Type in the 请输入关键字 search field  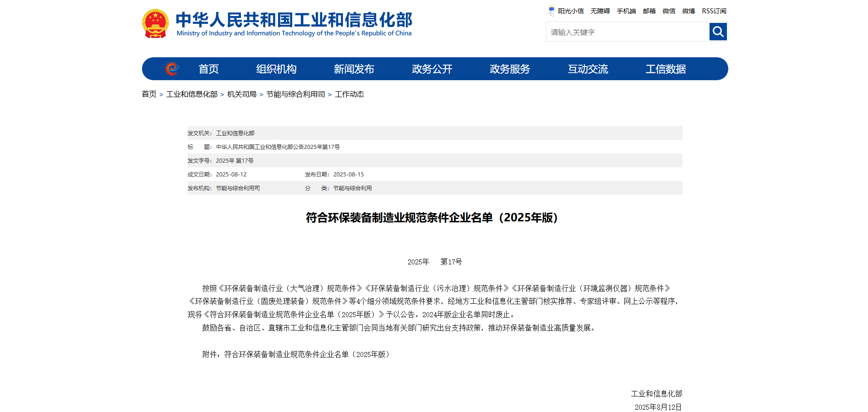627,32
